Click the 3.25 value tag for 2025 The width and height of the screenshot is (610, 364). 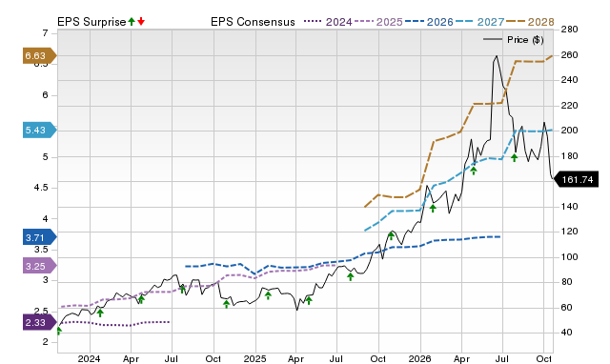[x=39, y=267]
